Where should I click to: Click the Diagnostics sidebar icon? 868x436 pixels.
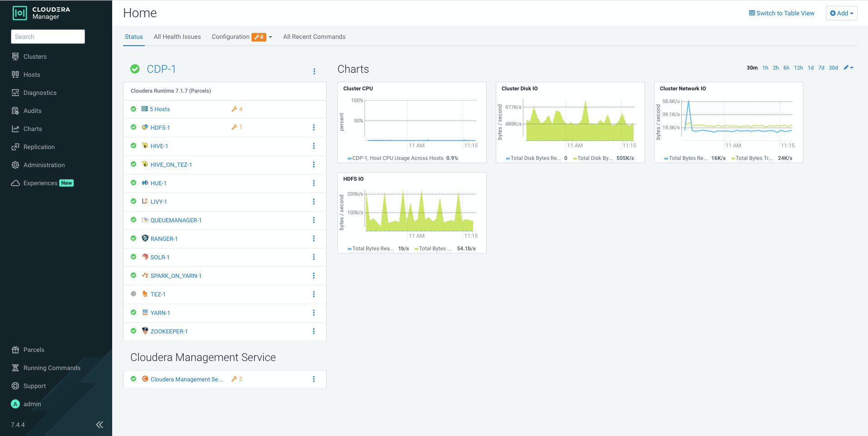[15, 93]
